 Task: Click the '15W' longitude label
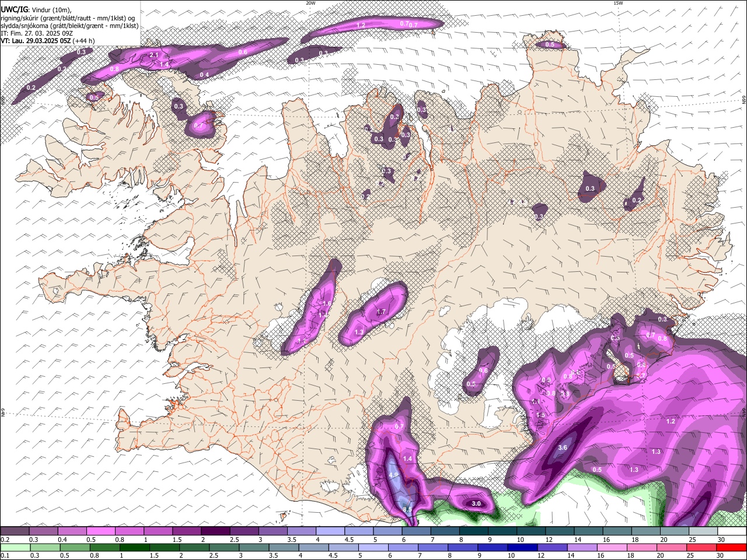(x=618, y=3)
